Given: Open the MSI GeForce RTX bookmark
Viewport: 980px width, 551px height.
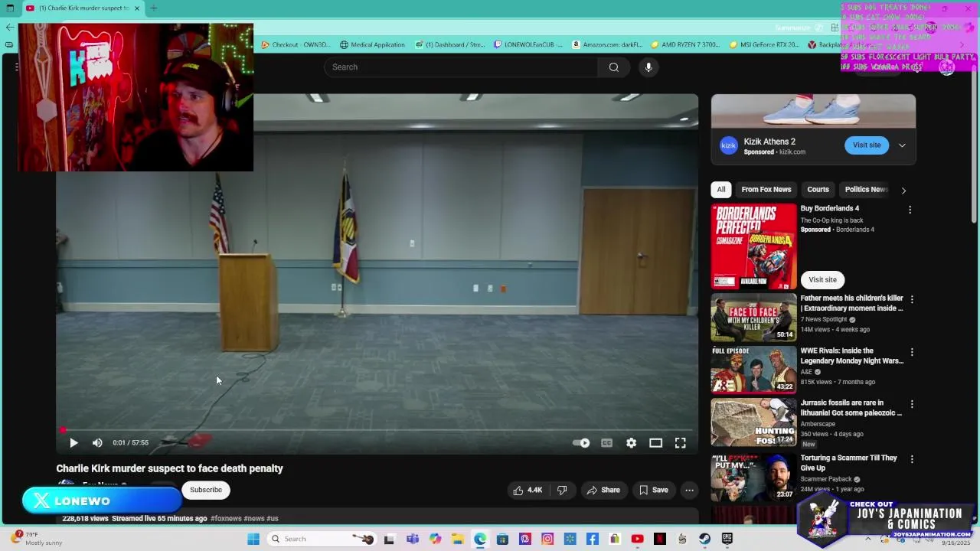Looking at the screenshot, I should (x=763, y=44).
